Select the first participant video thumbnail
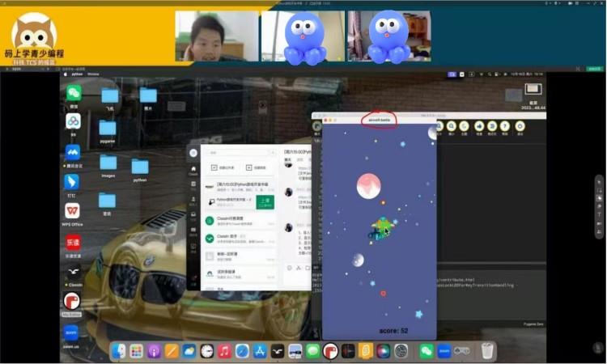 217,37
